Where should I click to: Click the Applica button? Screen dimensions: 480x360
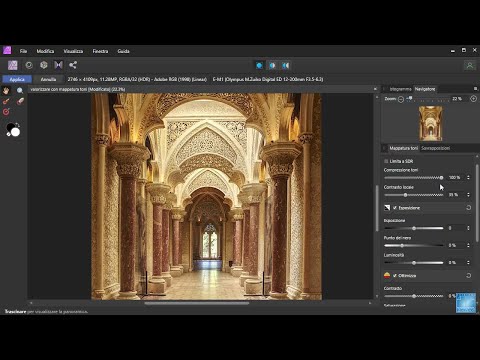(17, 79)
